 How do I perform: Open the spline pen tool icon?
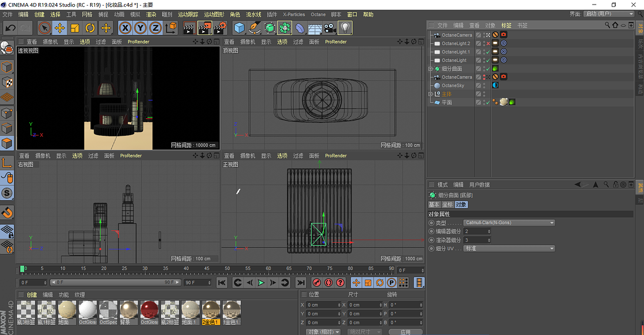[x=255, y=28]
